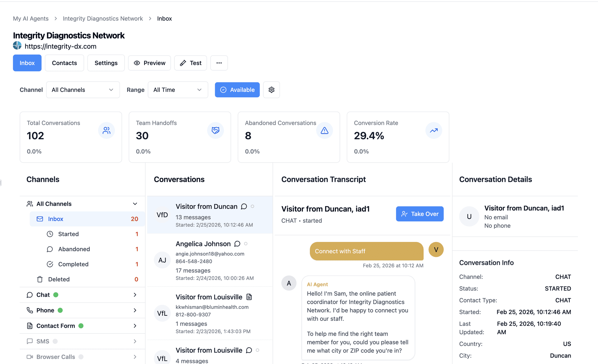The width and height of the screenshot is (598, 364).
Task: Click the form document icon next to Visitor from Louisville
Action: pos(249,297)
